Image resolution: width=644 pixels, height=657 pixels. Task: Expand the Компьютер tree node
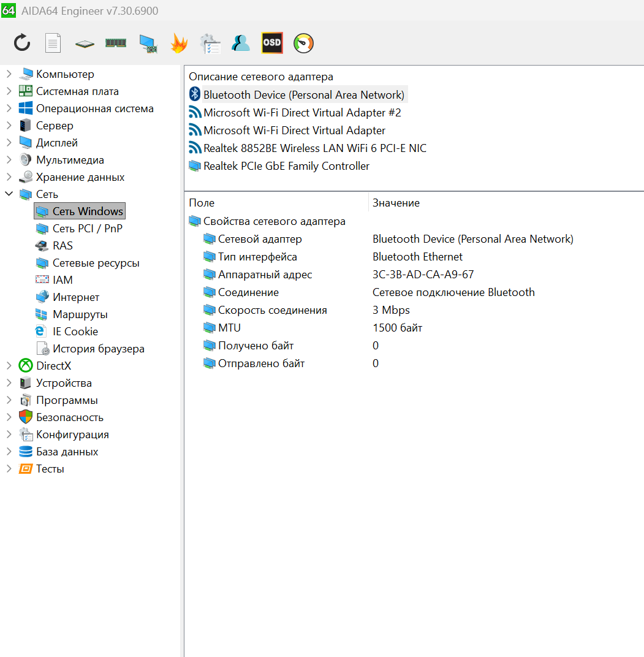[x=9, y=74]
